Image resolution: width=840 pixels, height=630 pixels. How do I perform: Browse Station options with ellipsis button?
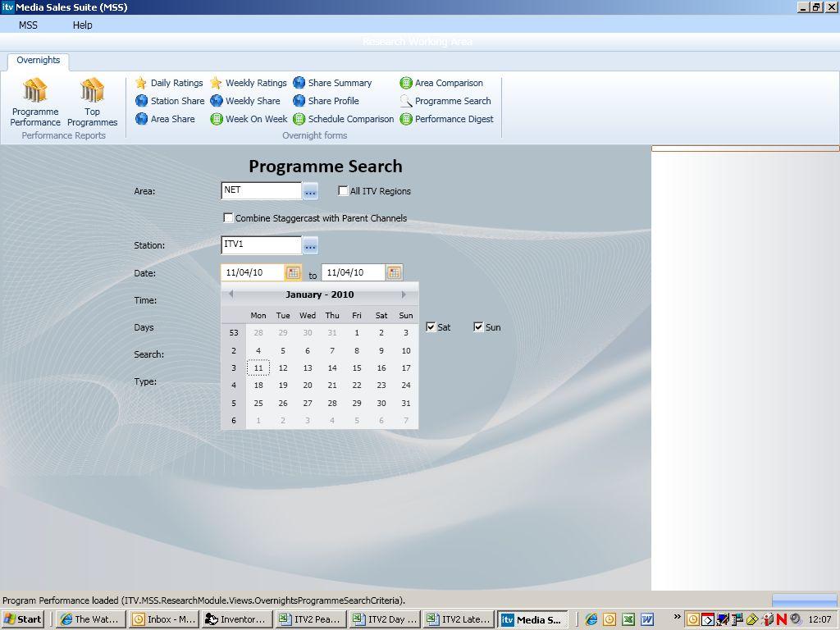click(x=310, y=246)
